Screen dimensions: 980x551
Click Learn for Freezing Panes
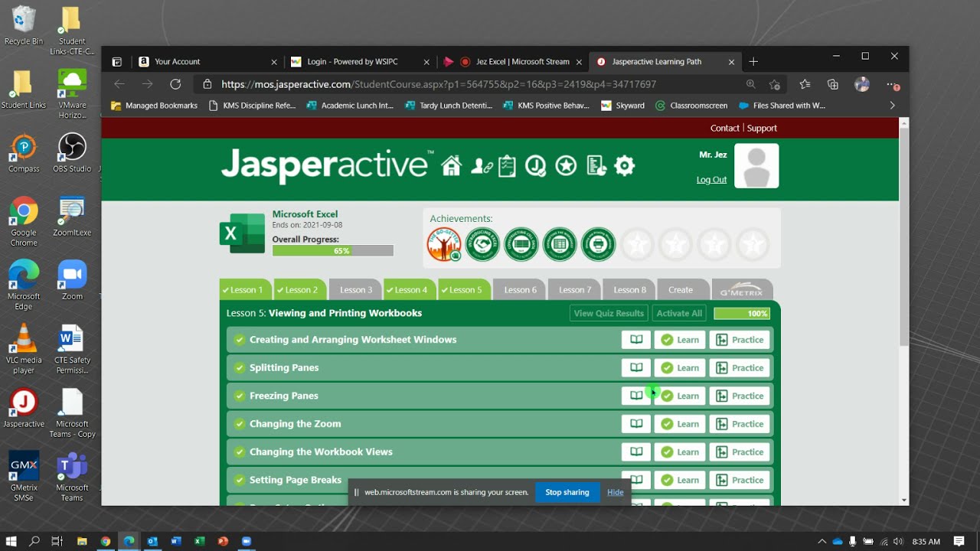(680, 396)
